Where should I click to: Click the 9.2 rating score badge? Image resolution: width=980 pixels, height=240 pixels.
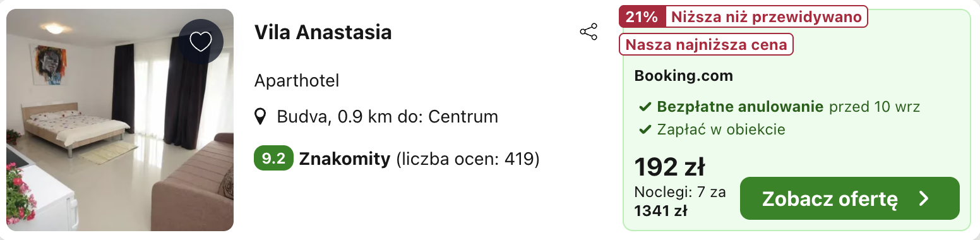point(273,159)
